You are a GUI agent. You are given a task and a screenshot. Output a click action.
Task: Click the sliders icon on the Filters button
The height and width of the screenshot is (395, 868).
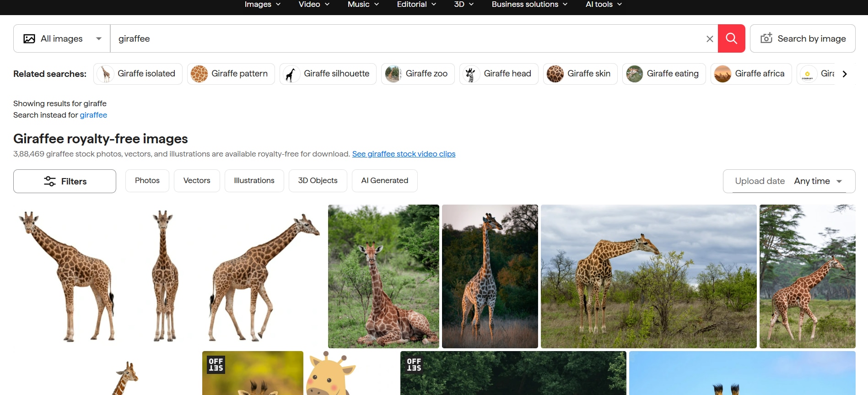coord(49,181)
